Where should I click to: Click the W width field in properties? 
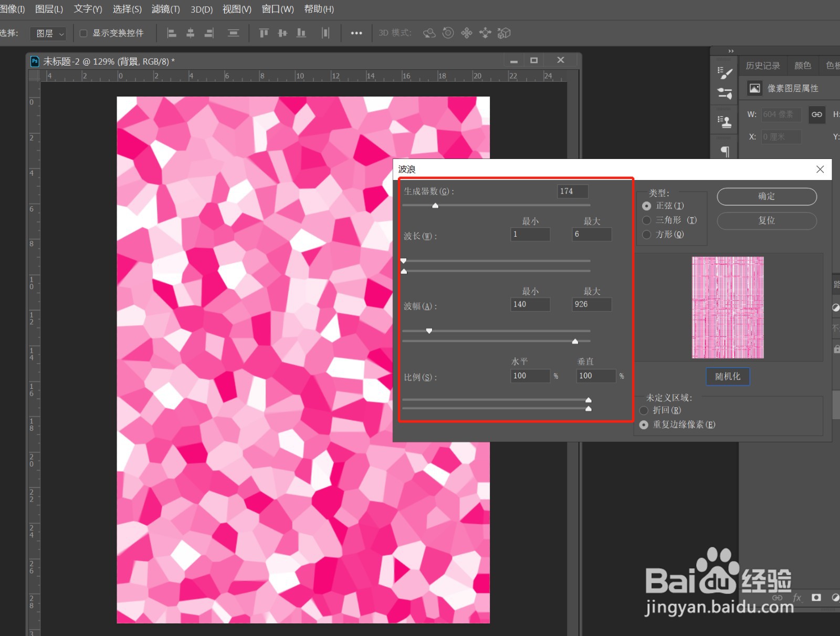click(781, 114)
